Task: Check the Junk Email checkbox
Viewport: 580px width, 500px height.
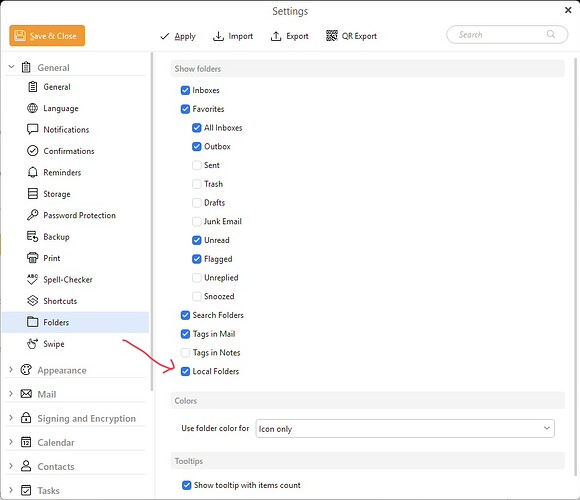Action: click(197, 222)
